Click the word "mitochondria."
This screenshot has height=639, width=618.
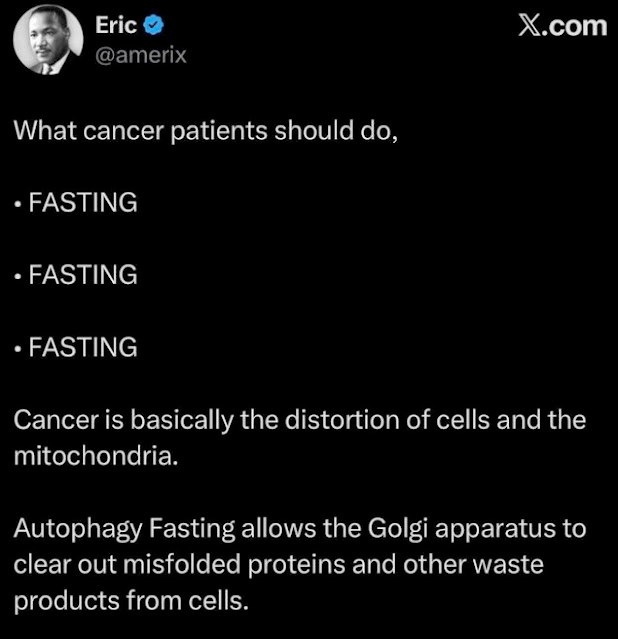pos(84,456)
